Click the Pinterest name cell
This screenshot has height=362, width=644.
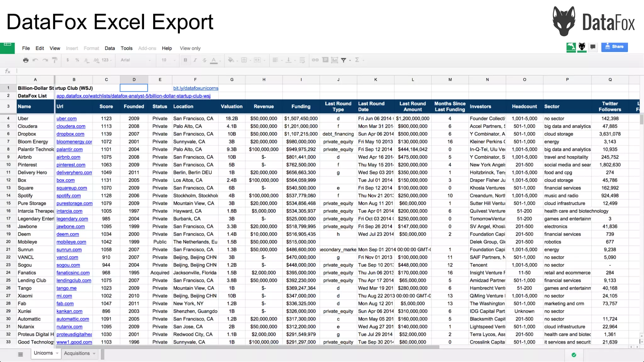click(x=35, y=165)
